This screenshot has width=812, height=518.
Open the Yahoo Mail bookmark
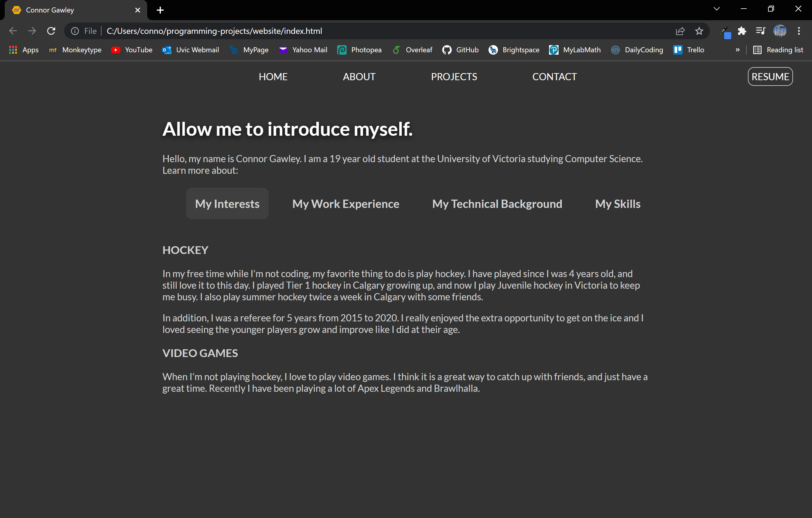click(x=303, y=50)
